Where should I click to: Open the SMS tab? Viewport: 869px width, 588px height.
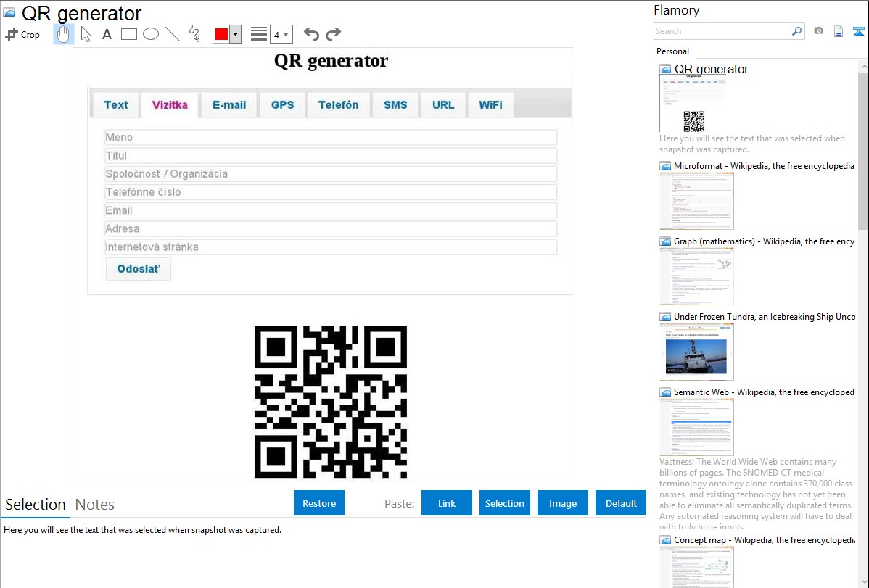click(x=395, y=104)
